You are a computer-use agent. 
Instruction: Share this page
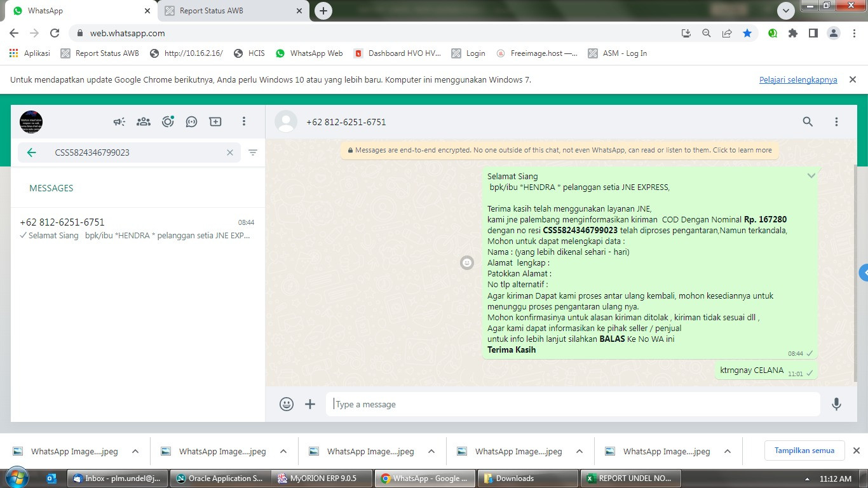pos(727,33)
